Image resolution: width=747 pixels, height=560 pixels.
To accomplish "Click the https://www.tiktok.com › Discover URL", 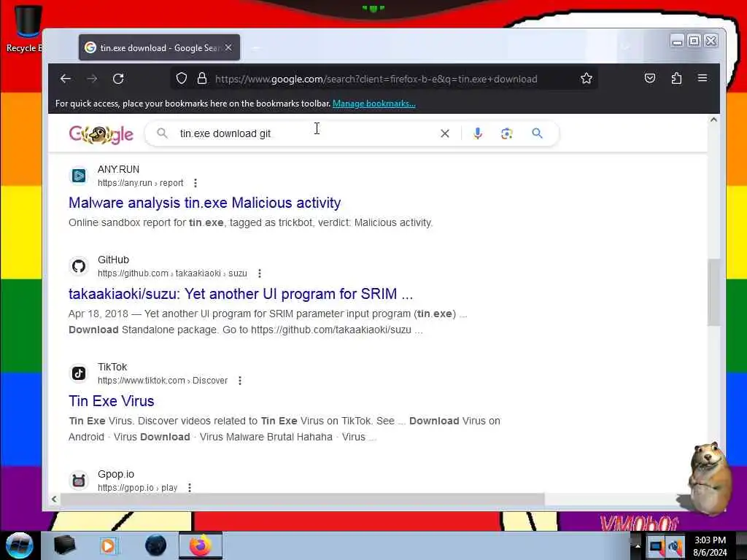I will click(163, 381).
